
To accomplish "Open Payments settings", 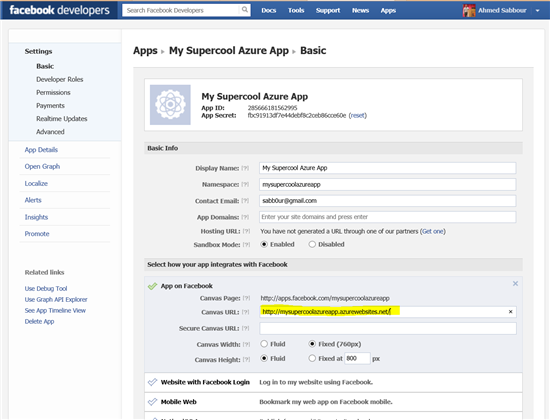I will coord(51,106).
